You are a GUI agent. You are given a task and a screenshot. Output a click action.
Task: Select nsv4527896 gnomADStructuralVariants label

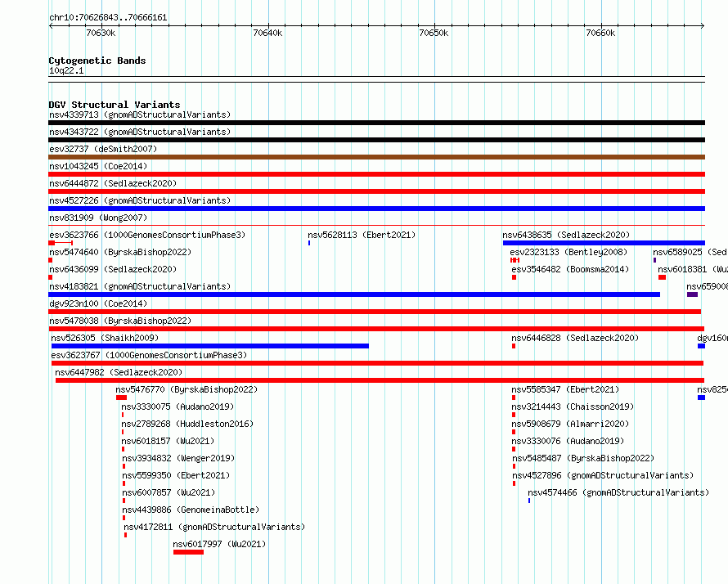coord(603,475)
